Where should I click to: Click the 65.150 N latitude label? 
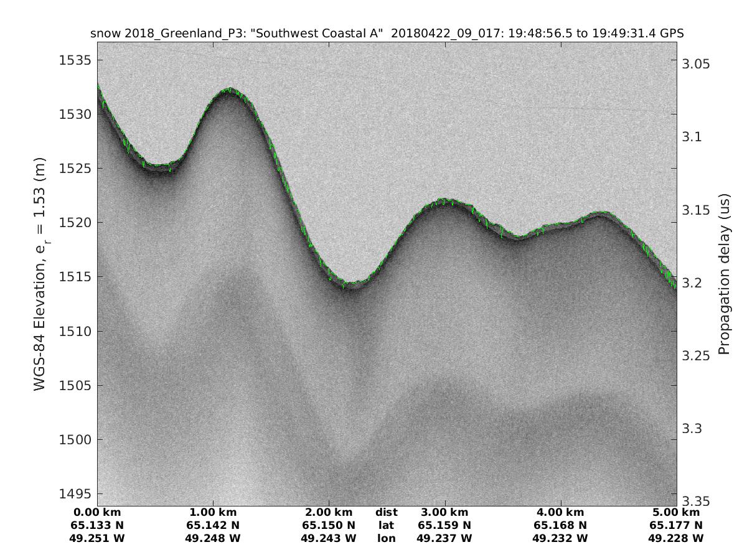click(329, 525)
